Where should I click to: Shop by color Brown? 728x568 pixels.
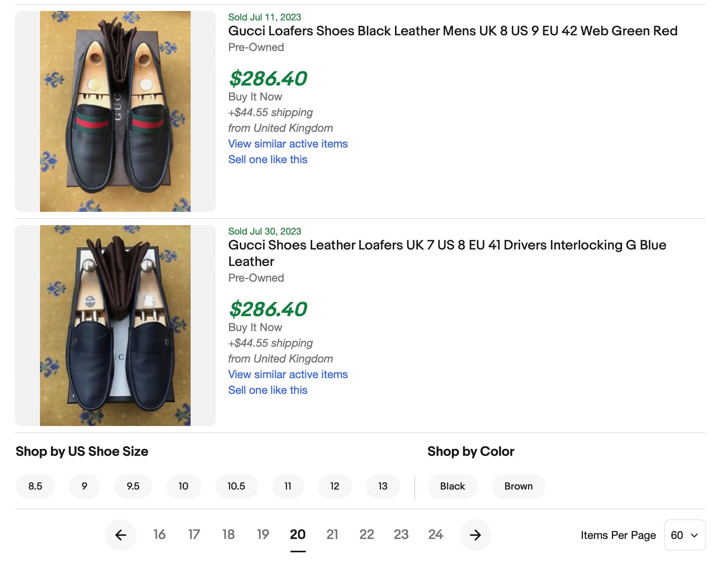point(519,486)
